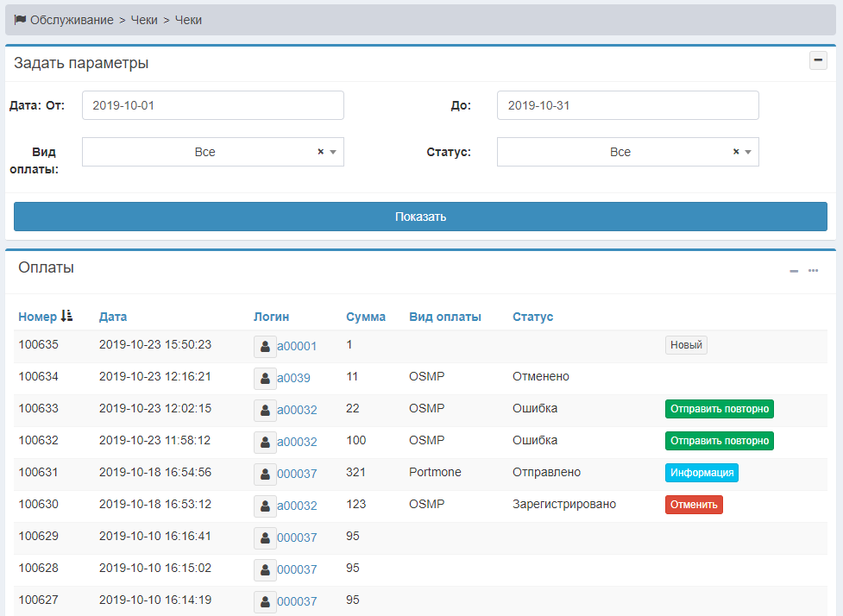Resend receipt 100633 with Отправить повторно
This screenshot has height=616, width=843.
719,409
